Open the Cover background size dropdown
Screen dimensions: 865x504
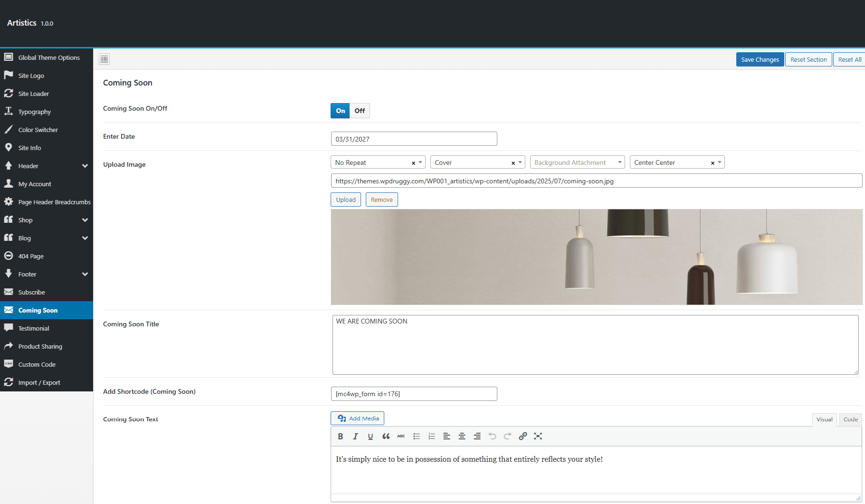477,162
